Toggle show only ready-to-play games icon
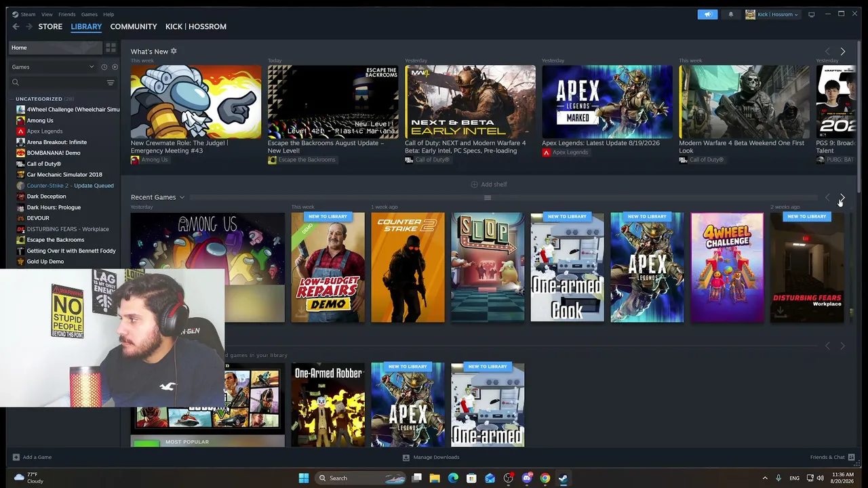 pos(115,67)
